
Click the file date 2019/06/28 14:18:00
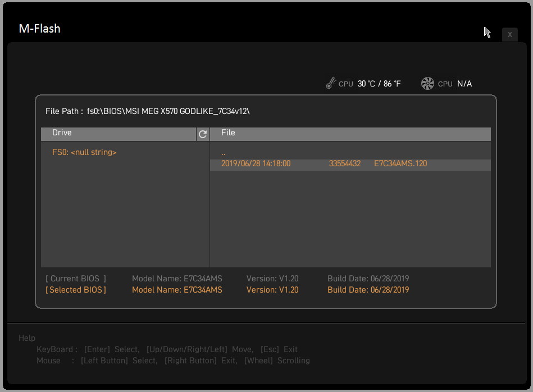point(256,163)
